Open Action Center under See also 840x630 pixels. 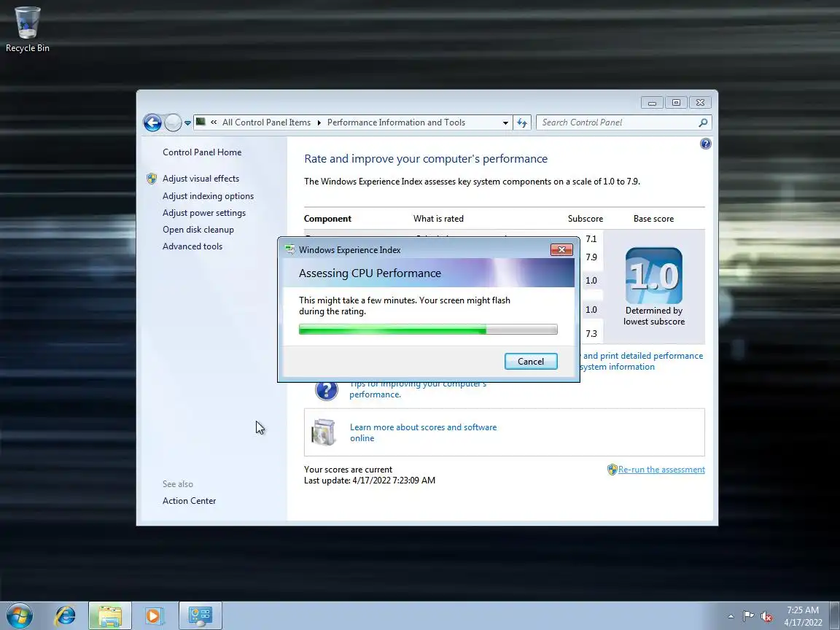click(x=189, y=500)
